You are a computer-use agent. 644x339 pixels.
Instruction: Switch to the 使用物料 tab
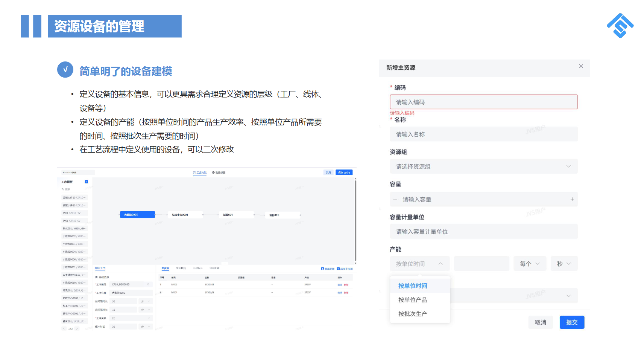point(181,269)
